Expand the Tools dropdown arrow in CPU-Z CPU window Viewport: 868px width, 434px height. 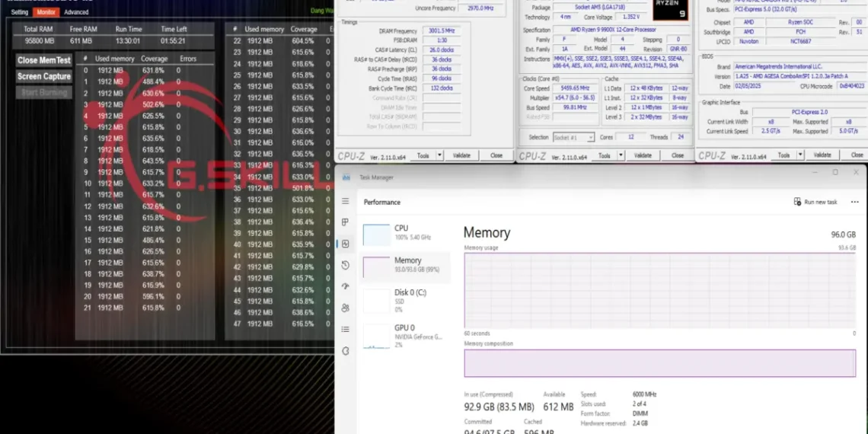point(621,155)
